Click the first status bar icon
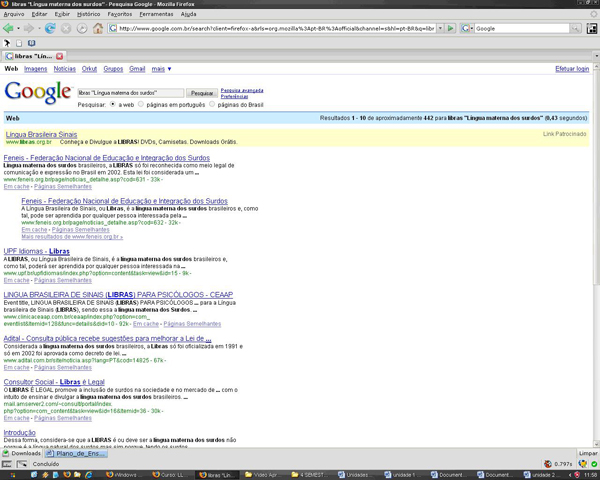Viewport: 600px width, 480px height. [7, 464]
